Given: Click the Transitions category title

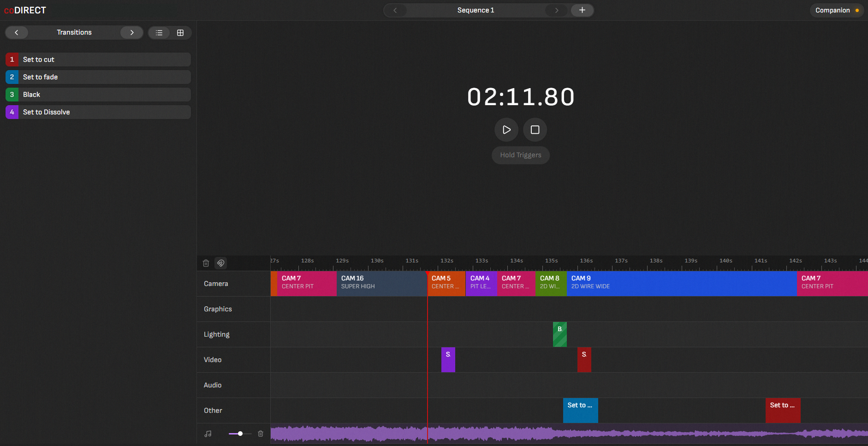Looking at the screenshot, I should pyautogui.click(x=74, y=32).
